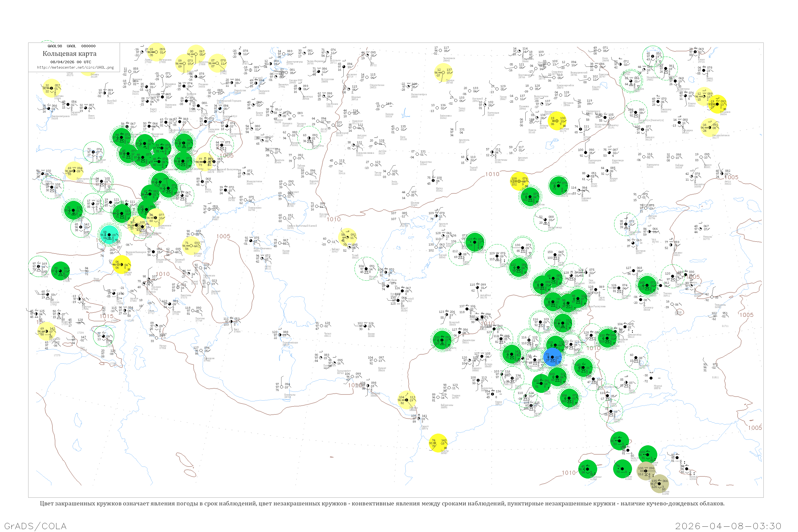Click the 1015 isobar label
Image resolution: width=798 pixels, height=532 pixels.
tap(107, 316)
